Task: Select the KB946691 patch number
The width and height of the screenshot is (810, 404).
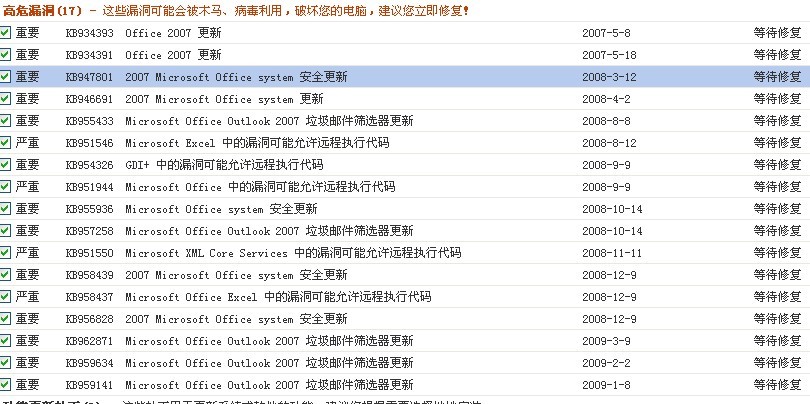Action: [x=89, y=99]
